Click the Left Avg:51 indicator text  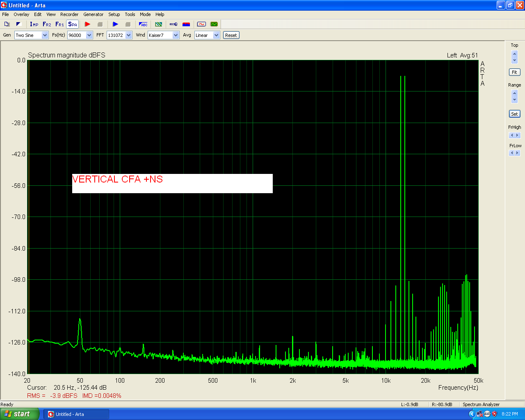pos(462,55)
